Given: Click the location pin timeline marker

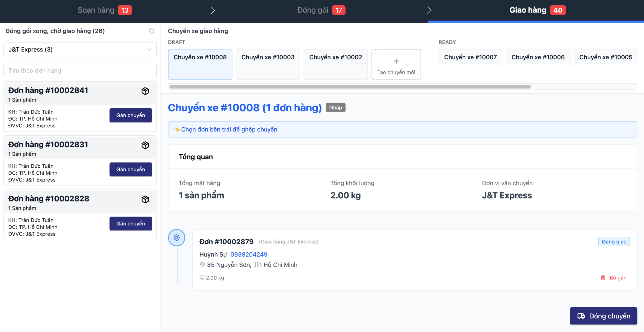Looking at the screenshot, I should tap(177, 238).
